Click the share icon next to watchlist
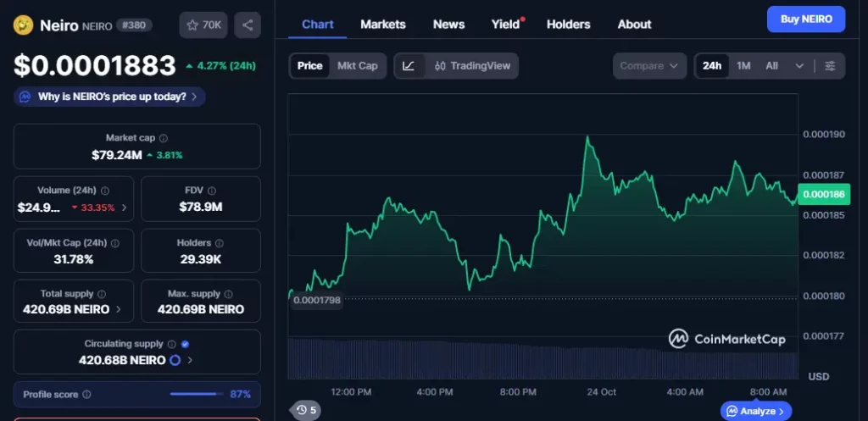 pos(248,25)
